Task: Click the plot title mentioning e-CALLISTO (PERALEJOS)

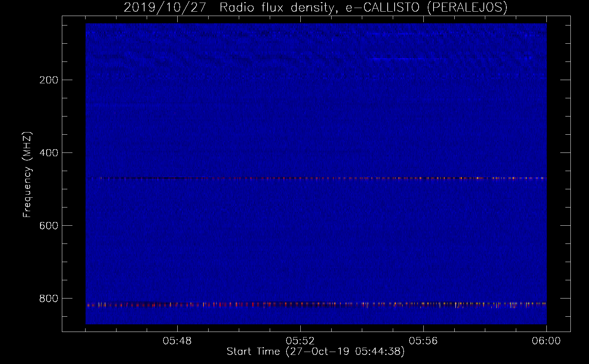Action: [x=315, y=7]
